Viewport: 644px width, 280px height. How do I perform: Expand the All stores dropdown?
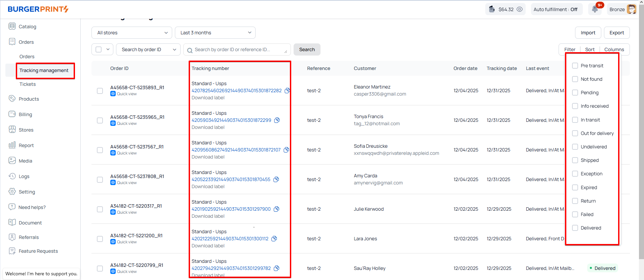(132, 33)
